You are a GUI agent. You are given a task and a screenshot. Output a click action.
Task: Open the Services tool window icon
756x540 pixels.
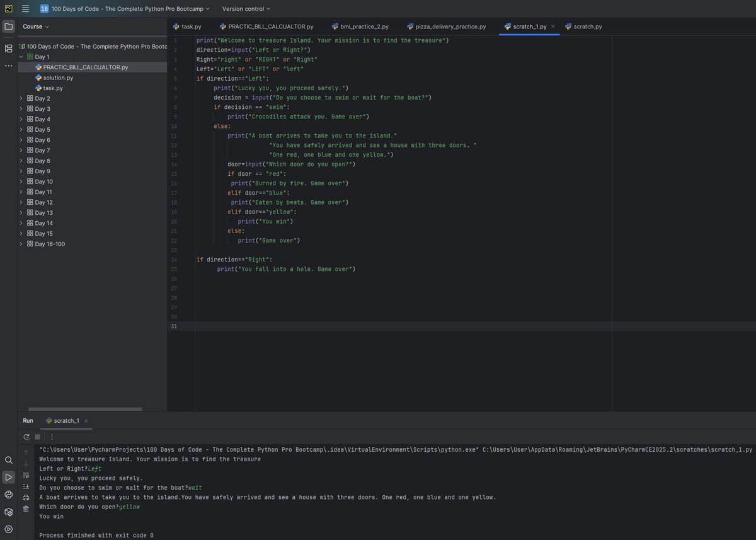[9, 529]
